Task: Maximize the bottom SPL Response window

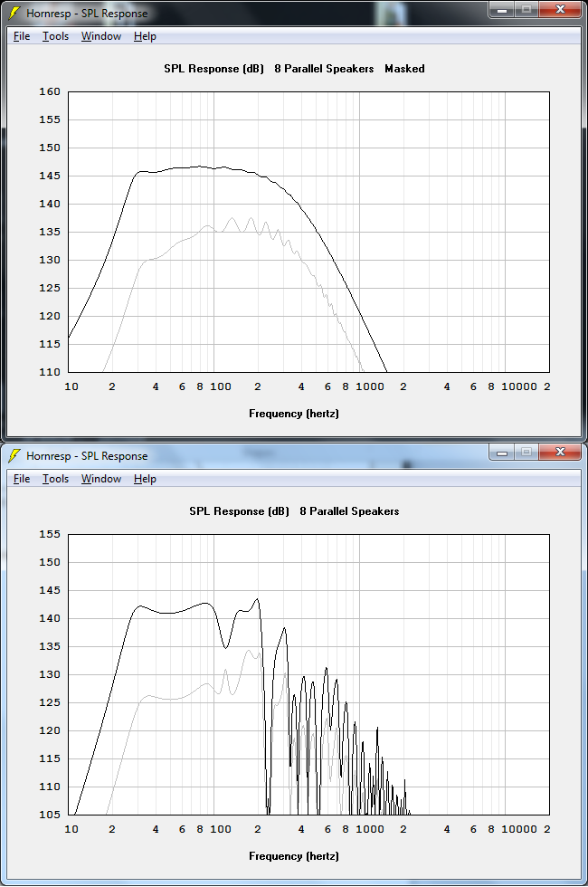Action: tap(526, 452)
